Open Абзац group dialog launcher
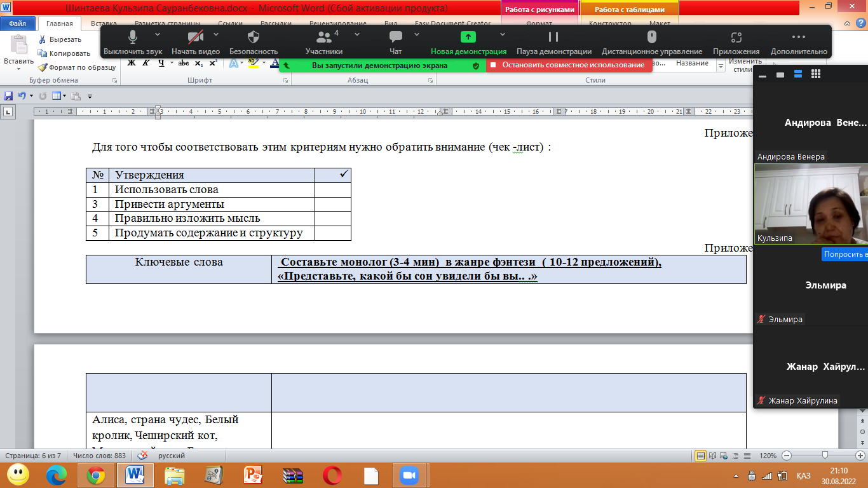The height and width of the screenshot is (488, 868). coord(430,81)
